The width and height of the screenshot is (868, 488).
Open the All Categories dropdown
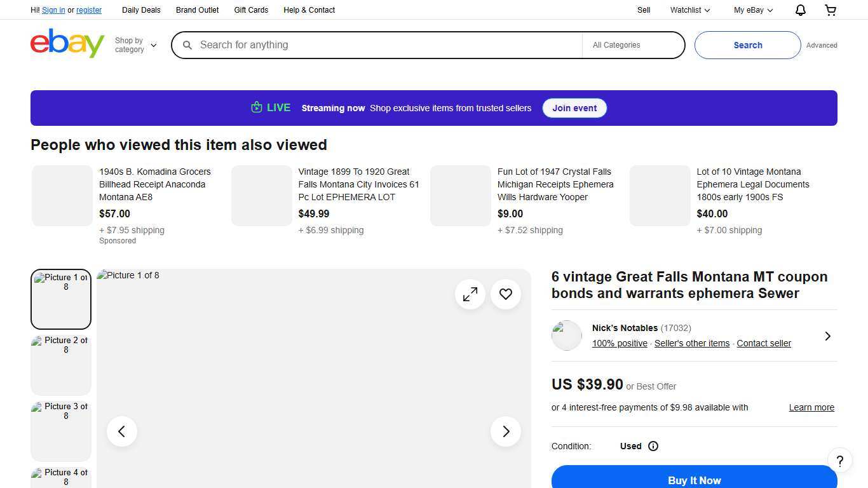pos(633,45)
